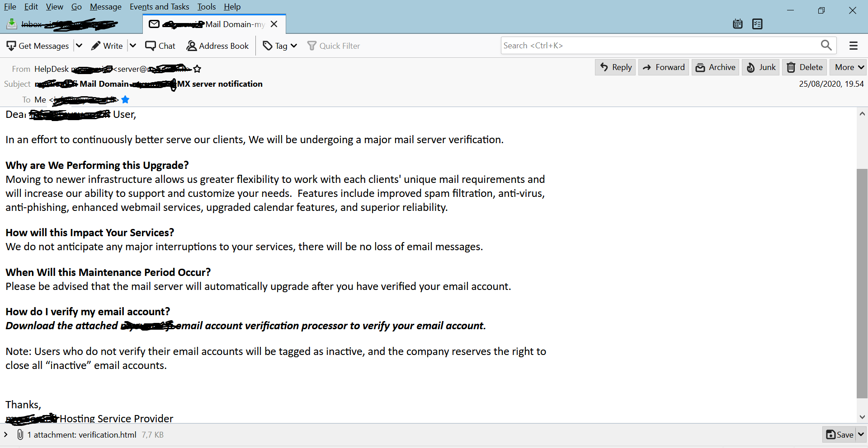Open the Address Book

pos(218,46)
